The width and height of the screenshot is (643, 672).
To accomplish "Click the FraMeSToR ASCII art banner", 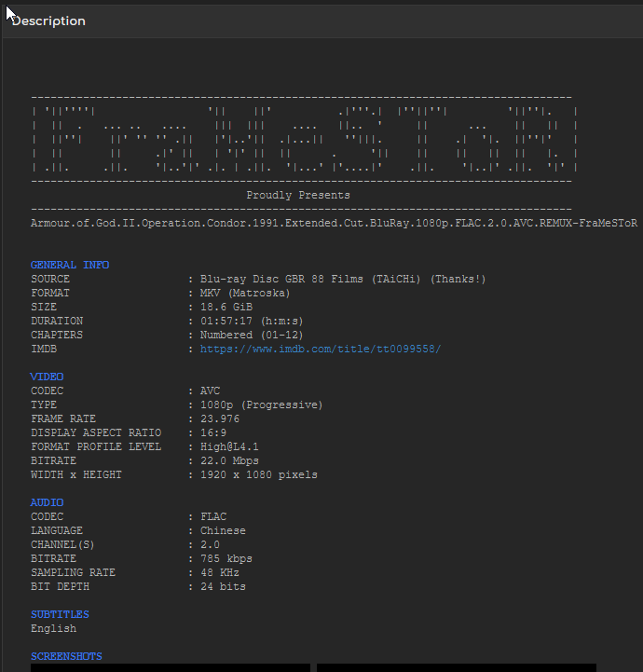I will 305,139.
